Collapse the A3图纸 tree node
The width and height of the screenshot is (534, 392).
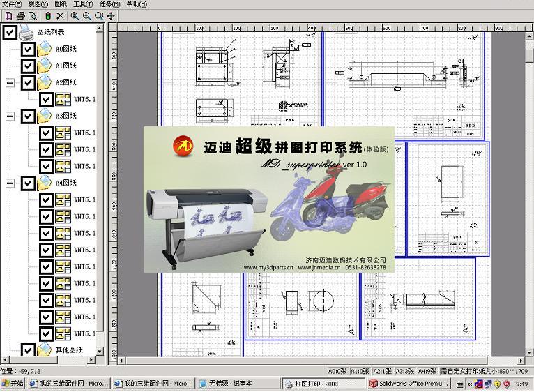pyautogui.click(x=10, y=116)
